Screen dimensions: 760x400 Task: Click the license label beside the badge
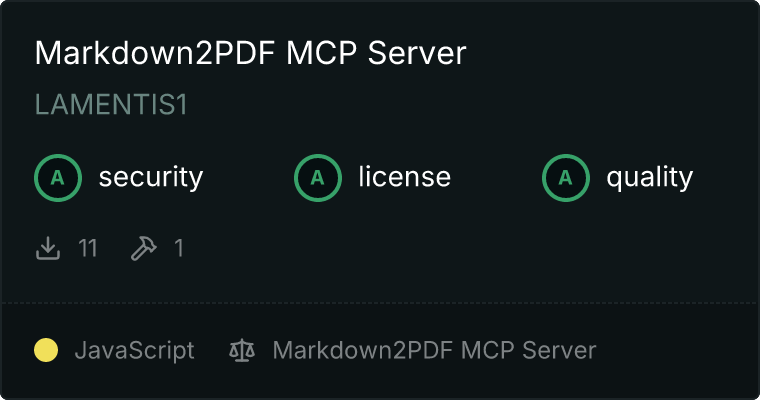(x=405, y=176)
